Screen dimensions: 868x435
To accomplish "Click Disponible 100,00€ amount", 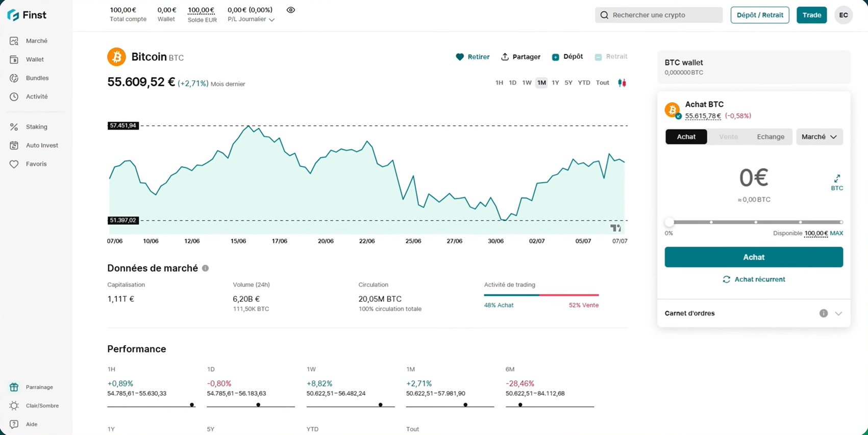I will coord(816,233).
